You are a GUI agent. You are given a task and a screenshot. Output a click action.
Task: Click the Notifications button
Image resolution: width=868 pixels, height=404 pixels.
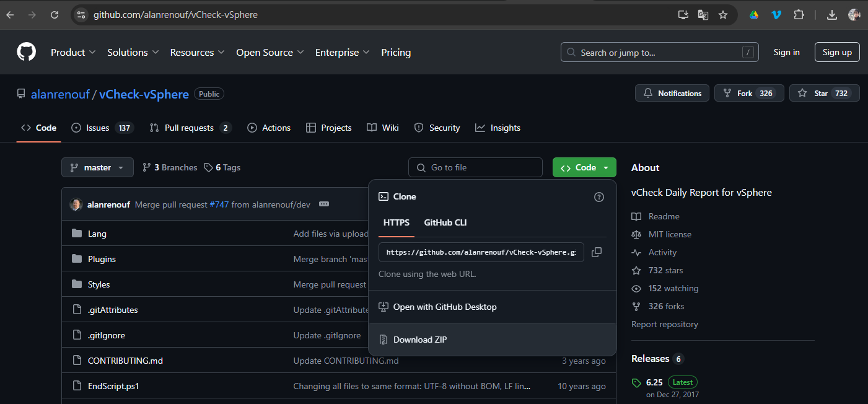pyautogui.click(x=672, y=93)
